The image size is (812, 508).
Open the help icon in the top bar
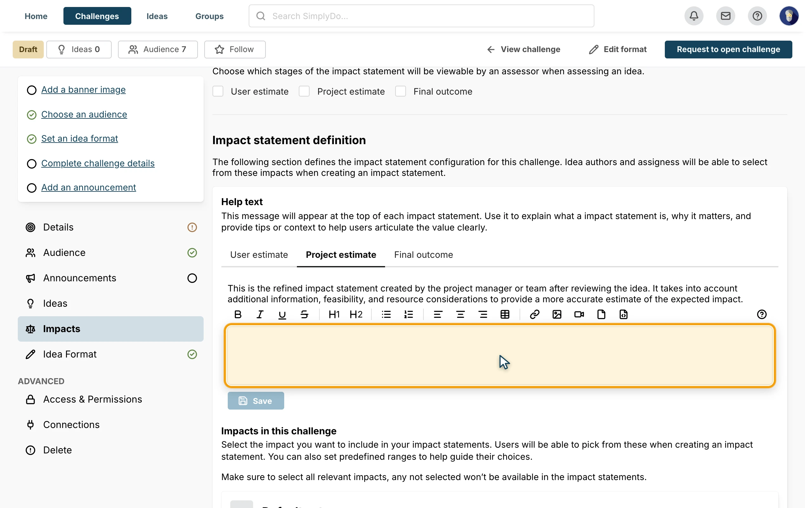[757, 16]
